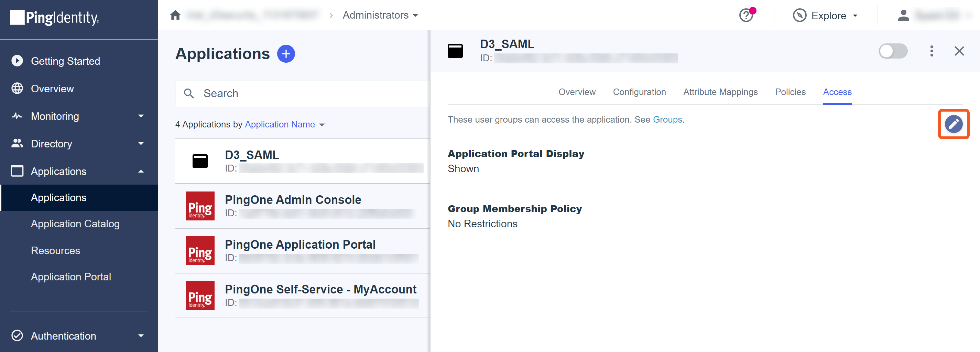Click the pencil edit icon for Access

[953, 124]
